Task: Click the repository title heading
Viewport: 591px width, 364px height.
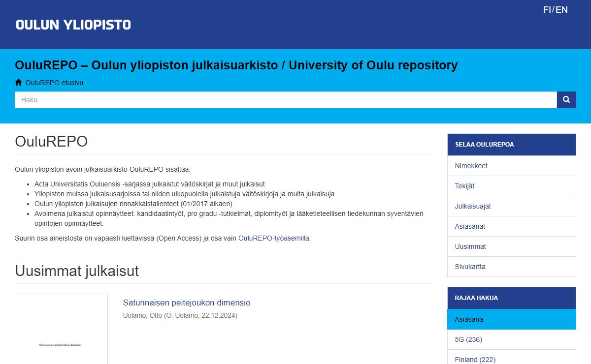Action: tap(236, 65)
